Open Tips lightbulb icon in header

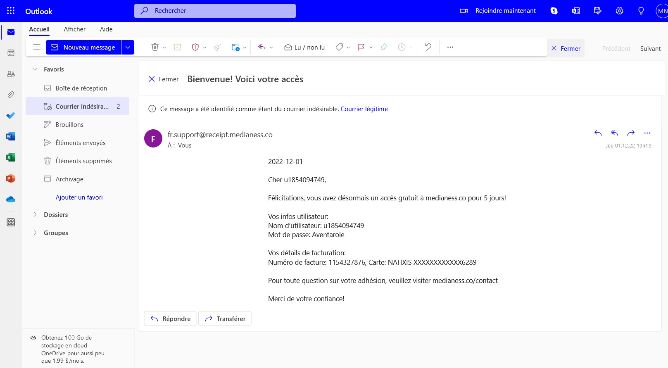coord(641,11)
